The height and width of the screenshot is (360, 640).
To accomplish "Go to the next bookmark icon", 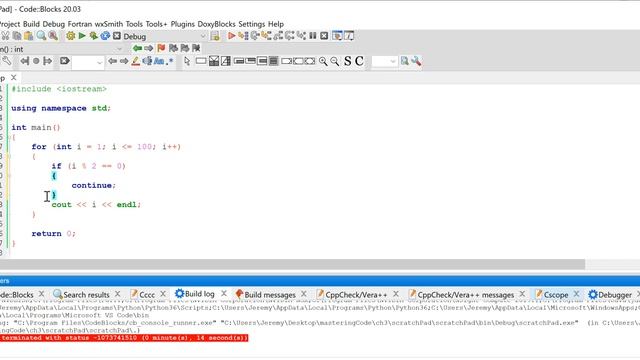I will (184, 49).
